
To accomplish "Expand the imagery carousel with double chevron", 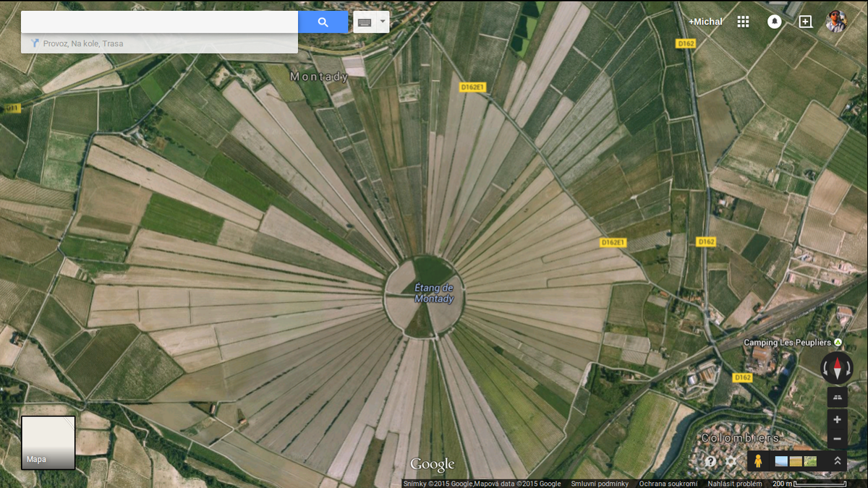I will pyautogui.click(x=837, y=461).
